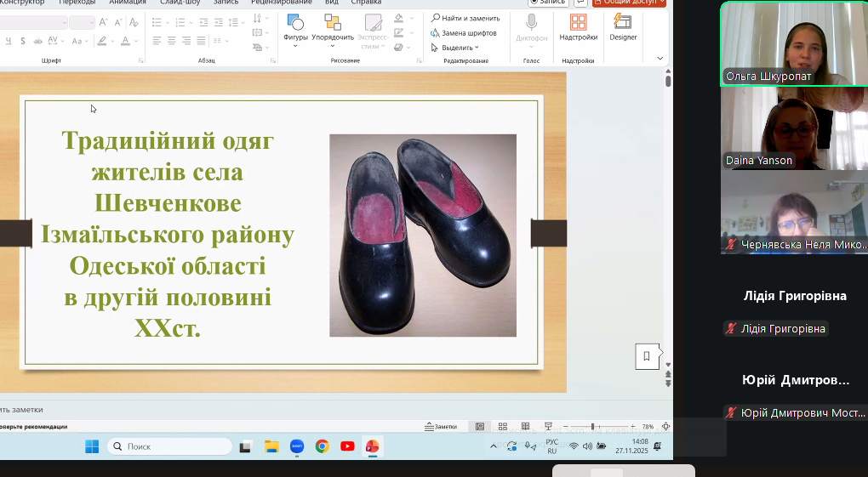The height and width of the screenshot is (477, 868).
Task: Click the bookmark icon beside the slide
Action: click(647, 356)
